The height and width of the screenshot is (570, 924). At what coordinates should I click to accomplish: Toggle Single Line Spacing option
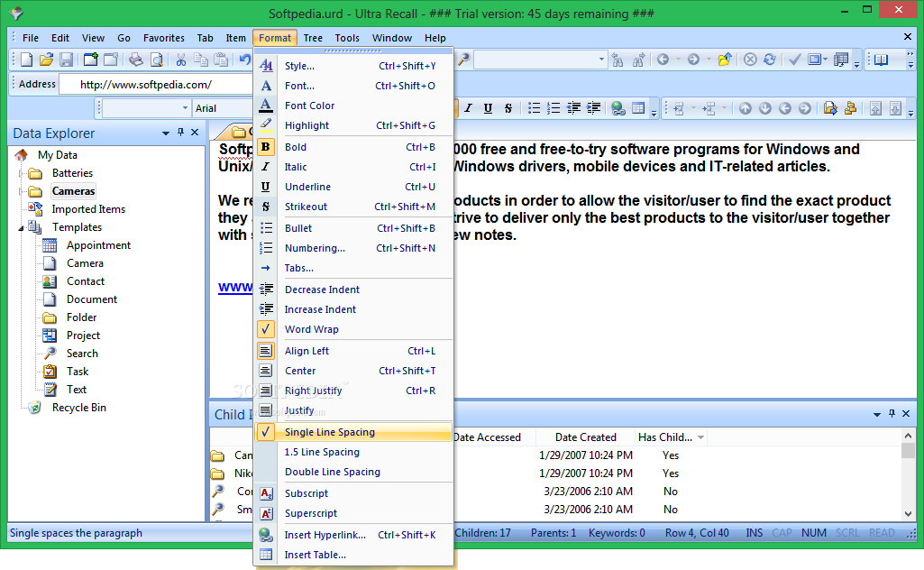point(354,432)
